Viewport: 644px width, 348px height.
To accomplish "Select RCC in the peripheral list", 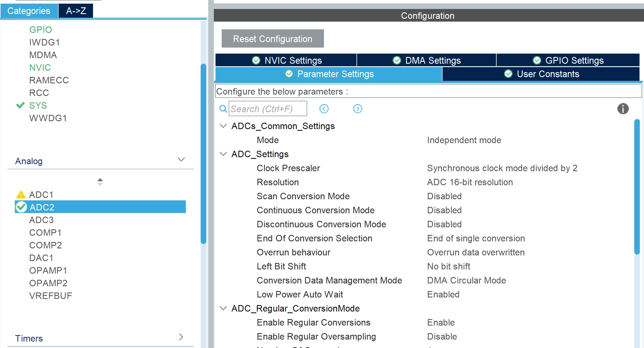I will coord(39,93).
